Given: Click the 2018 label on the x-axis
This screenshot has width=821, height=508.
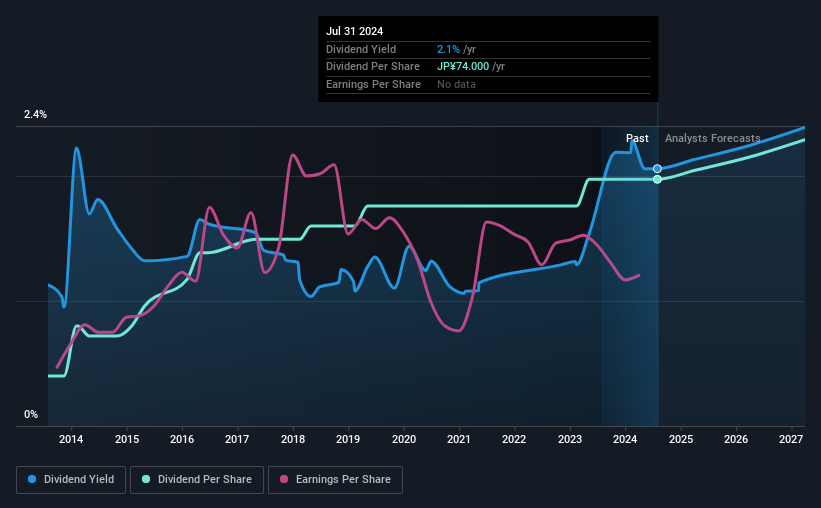Looking at the screenshot, I should [293, 439].
